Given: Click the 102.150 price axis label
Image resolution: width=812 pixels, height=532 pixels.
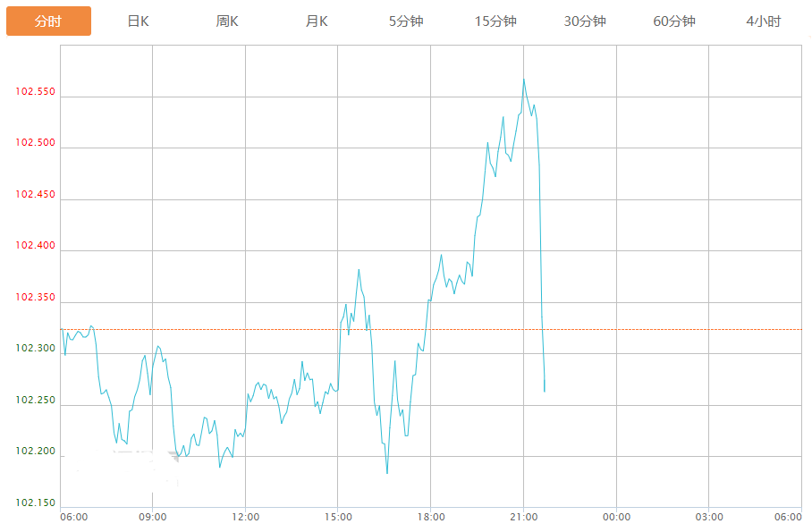Looking at the screenshot, I should click(36, 503).
